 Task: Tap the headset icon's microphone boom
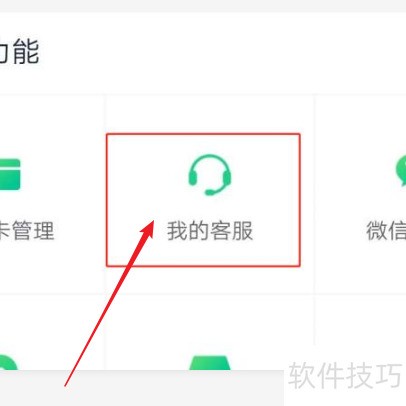click(x=217, y=189)
